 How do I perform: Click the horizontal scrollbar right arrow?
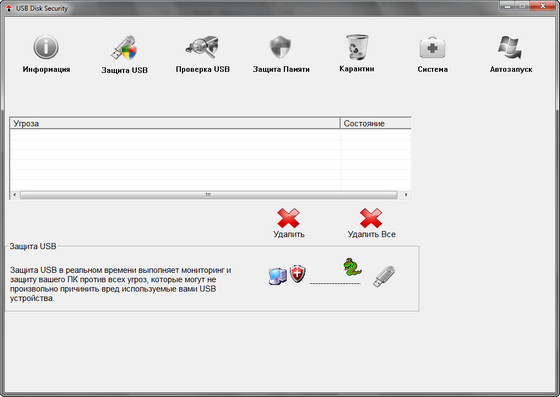coord(406,195)
